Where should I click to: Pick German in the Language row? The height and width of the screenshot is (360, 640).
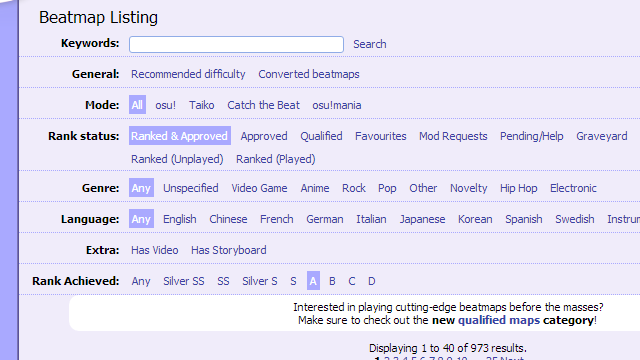pos(324,219)
